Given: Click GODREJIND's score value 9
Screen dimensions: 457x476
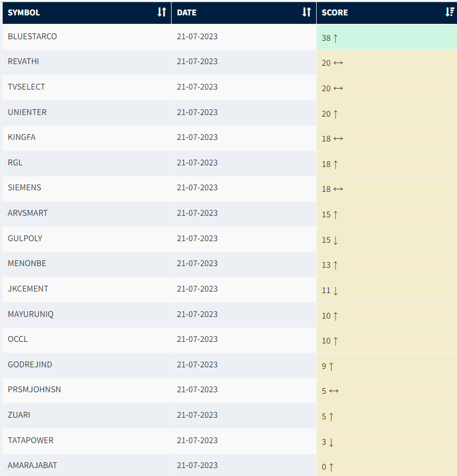Looking at the screenshot, I should [324, 366].
